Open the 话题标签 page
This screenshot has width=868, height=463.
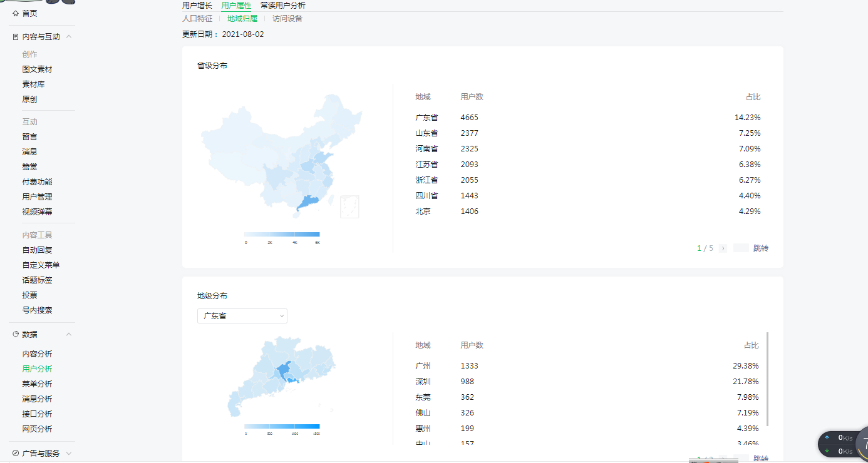[x=37, y=280]
